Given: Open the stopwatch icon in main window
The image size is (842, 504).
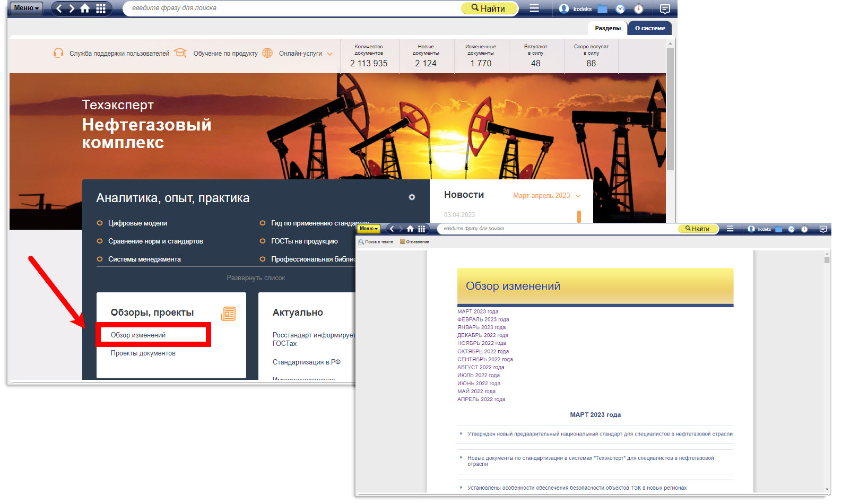Looking at the screenshot, I should [639, 8].
